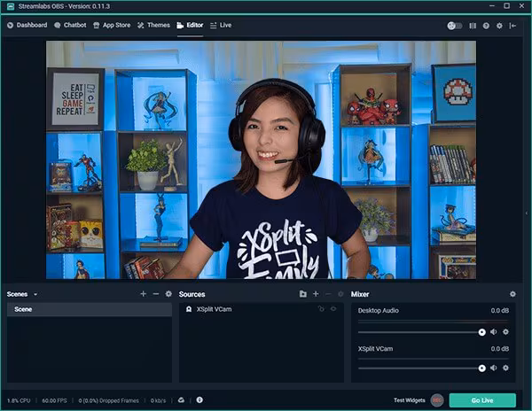Screen dimensions: 532x411
Task: Expand the Scenes collection dropdown arrow
Action: point(35,294)
